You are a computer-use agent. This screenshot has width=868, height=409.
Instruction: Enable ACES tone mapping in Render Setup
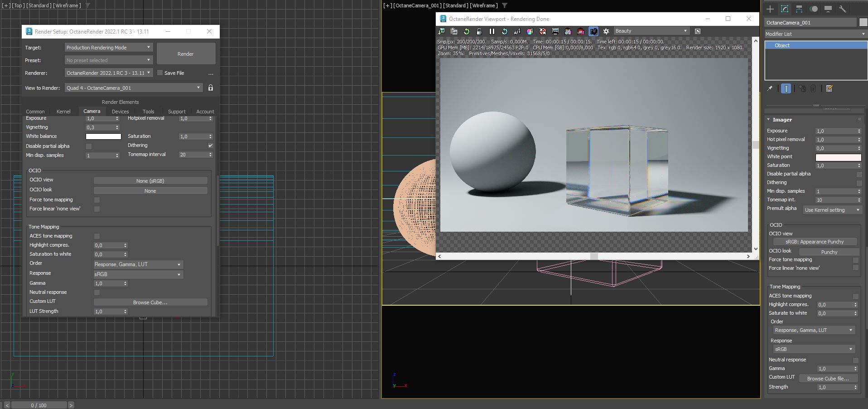(97, 236)
